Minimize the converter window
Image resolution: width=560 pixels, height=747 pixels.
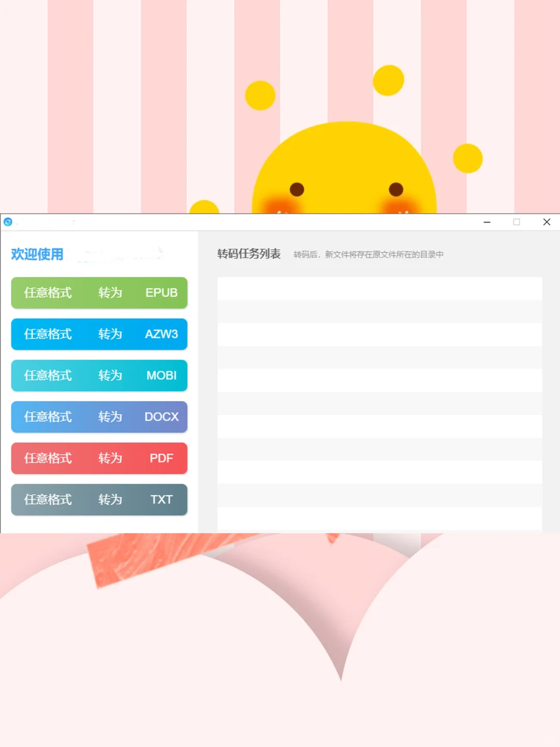pos(487,222)
